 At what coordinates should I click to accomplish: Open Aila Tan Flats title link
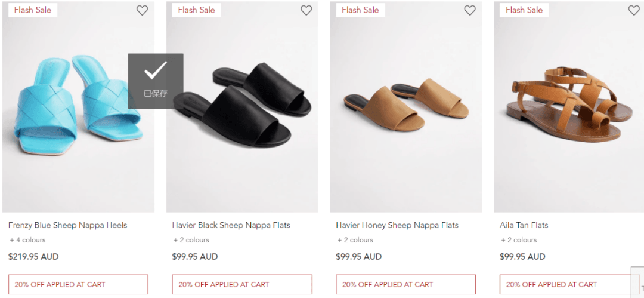point(524,225)
